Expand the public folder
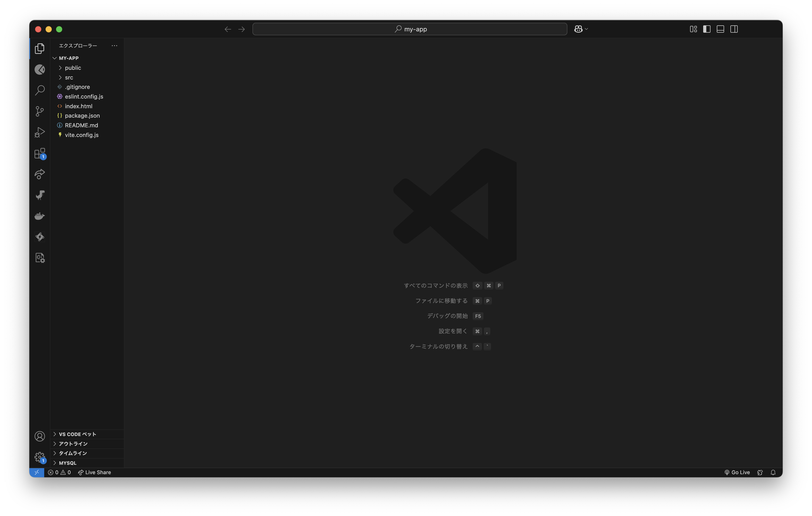 click(x=73, y=68)
